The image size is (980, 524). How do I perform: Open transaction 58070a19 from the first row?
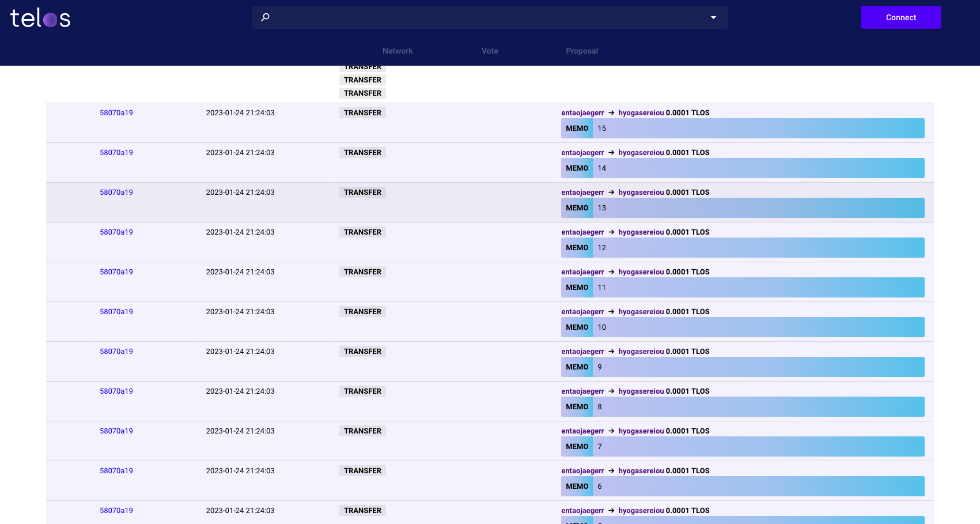click(x=116, y=112)
